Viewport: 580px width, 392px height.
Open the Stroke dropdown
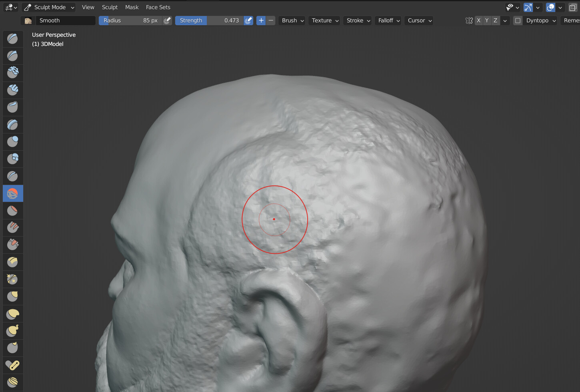(357, 20)
